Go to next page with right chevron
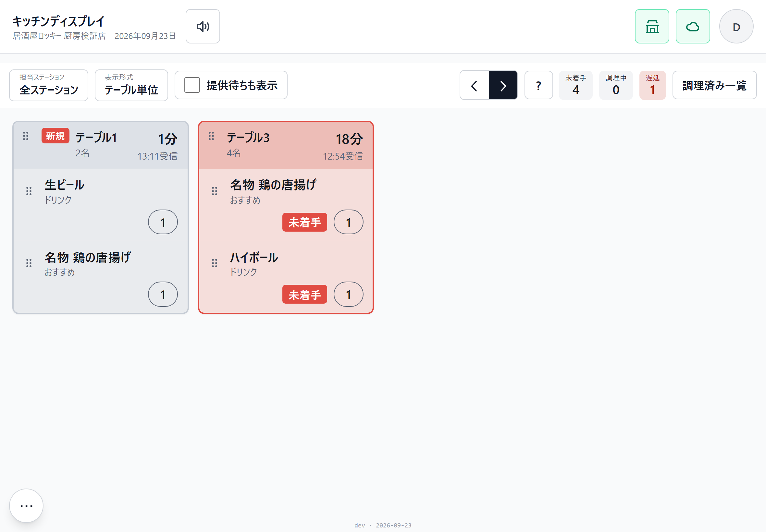Viewport: 766px width, 532px height. (x=503, y=85)
